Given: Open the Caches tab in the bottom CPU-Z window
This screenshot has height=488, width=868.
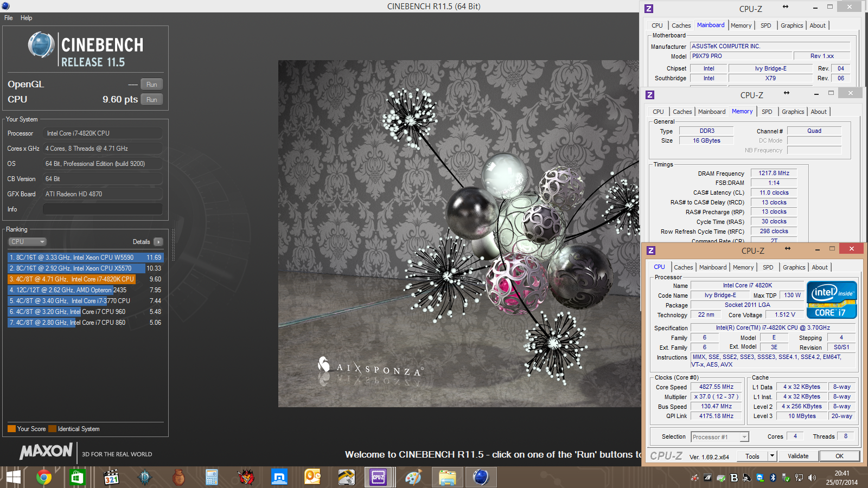Looking at the screenshot, I should click(x=684, y=267).
